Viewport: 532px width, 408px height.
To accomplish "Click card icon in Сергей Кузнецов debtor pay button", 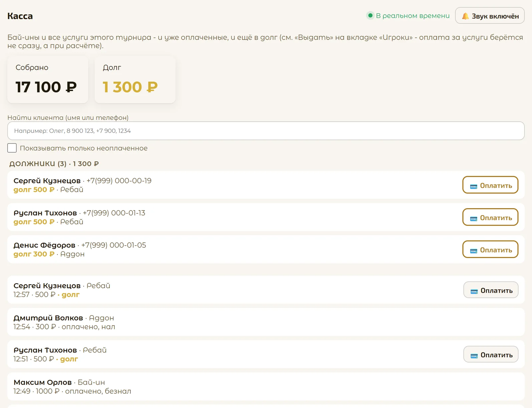I will pyautogui.click(x=473, y=186).
